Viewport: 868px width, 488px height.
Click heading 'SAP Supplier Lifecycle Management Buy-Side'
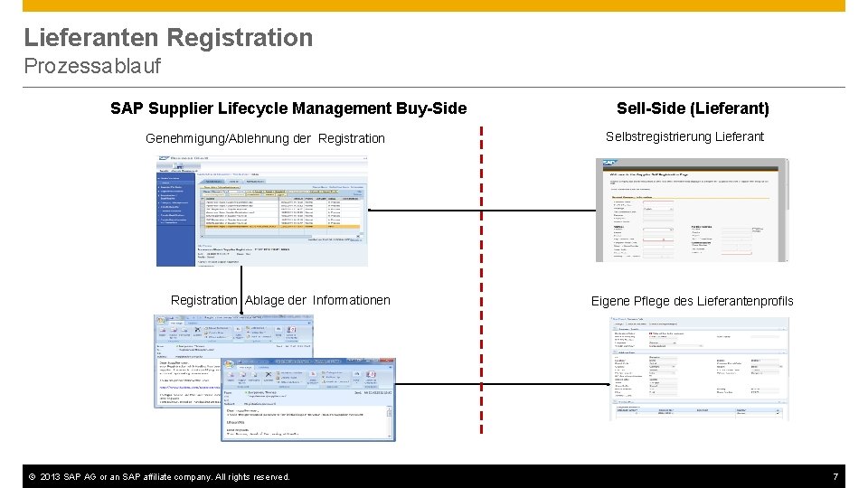288,108
